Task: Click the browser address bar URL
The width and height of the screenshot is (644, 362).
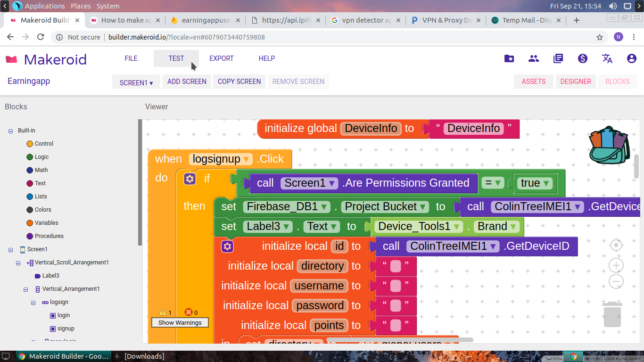Action: click(186, 37)
